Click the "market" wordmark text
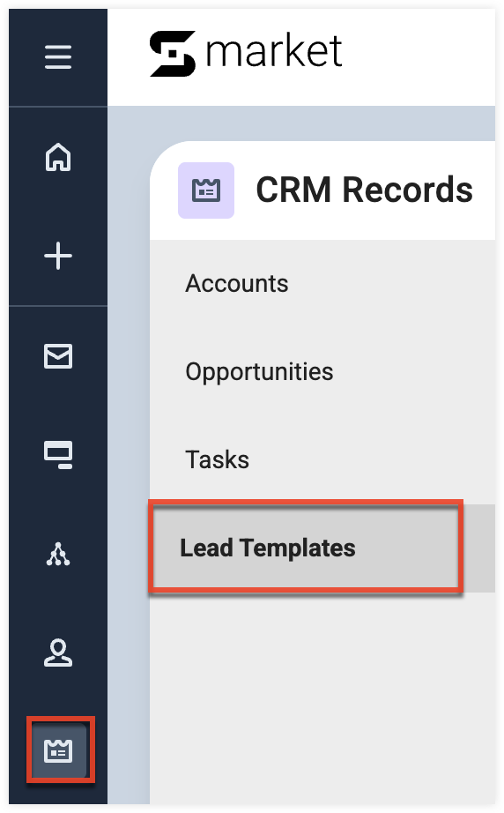Image resolution: width=504 pixels, height=813 pixels. pyautogui.click(x=274, y=51)
